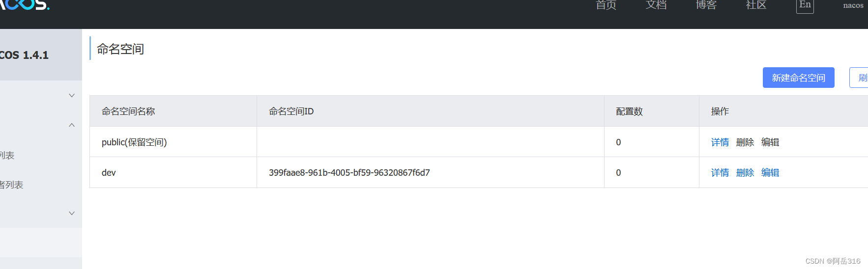Open the 文档 navigation item

(x=656, y=5)
